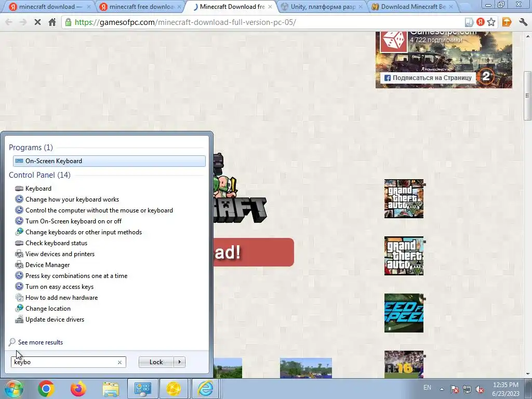532x399 pixels.
Task: Click the taskbar clock and date
Action: tap(506, 389)
